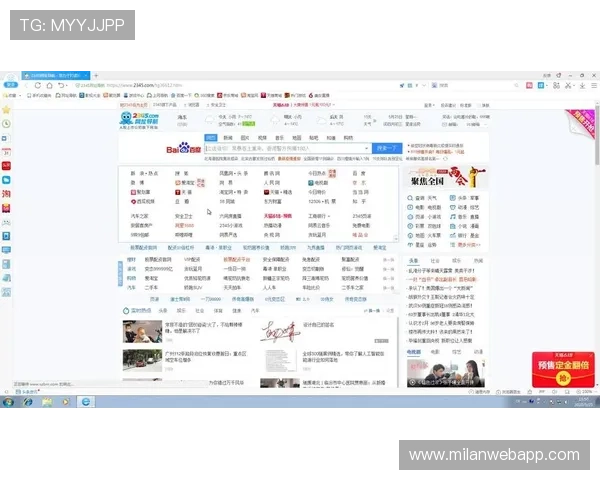The image size is (600, 480).
Task: Click the skin shirt icon in title bar
Action: tap(558, 75)
